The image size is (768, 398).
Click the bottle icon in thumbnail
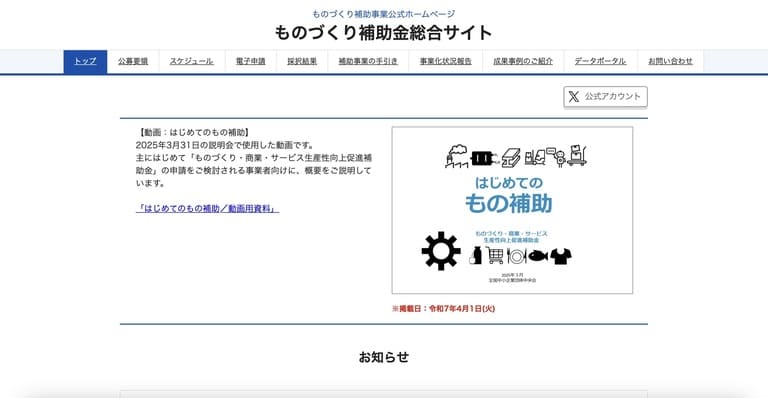pos(476,256)
